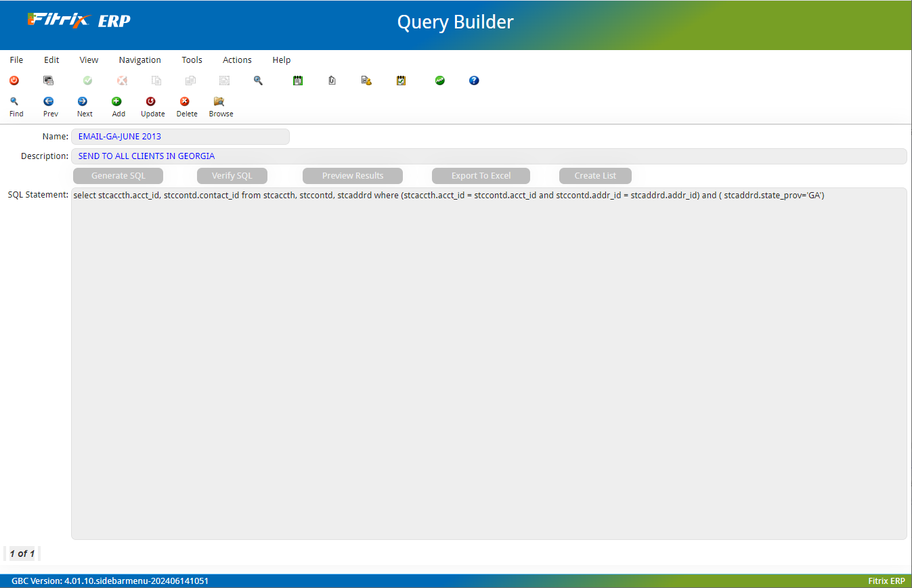Open the Actions menu
The width and height of the screenshot is (912, 588).
coord(236,60)
